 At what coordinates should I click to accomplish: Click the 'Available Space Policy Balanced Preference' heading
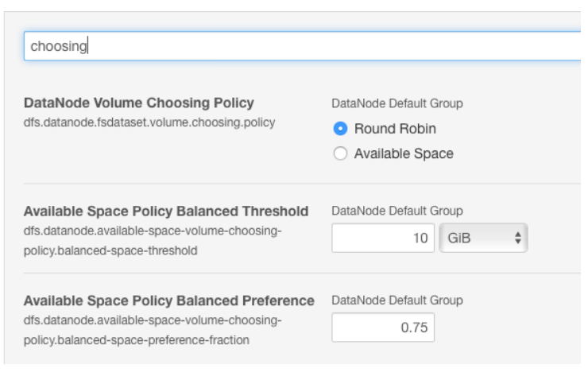169,301
